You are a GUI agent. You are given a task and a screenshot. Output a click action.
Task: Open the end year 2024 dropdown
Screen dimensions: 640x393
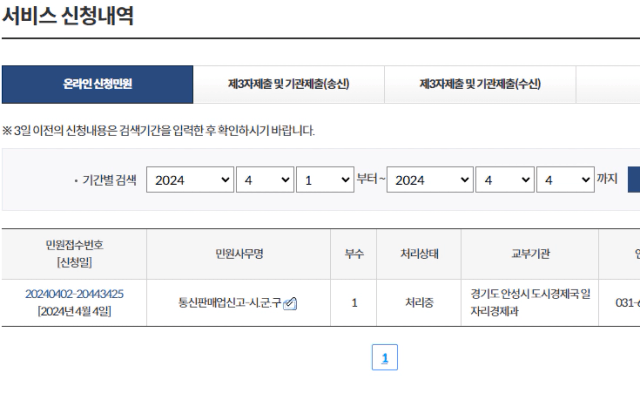click(x=430, y=180)
